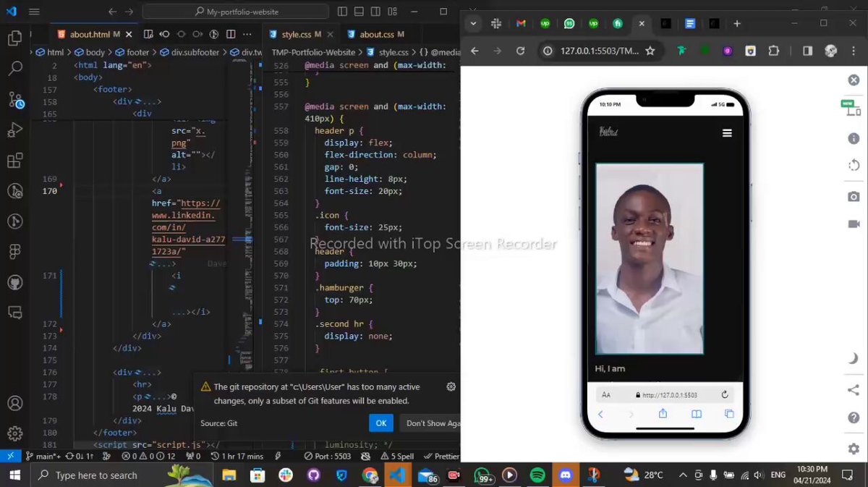Toggle the bottom panel layout icon
868x487 pixels.
359,12
